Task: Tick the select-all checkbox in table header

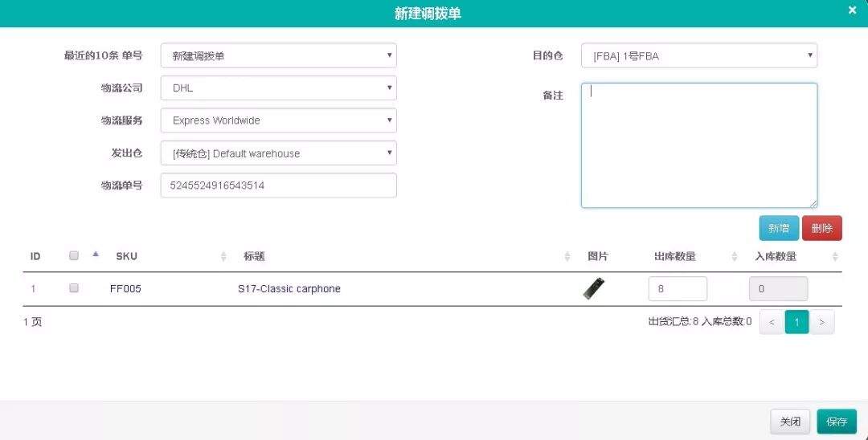Action: 74,255
